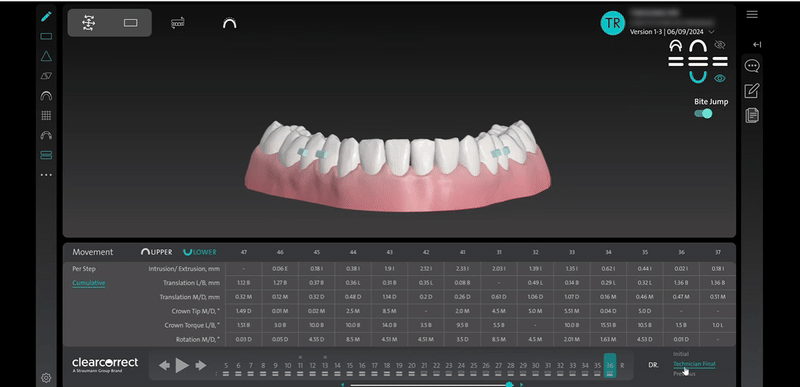Click the crossed-out eye upper arch visibility
The width and height of the screenshot is (800, 387).
(719, 45)
